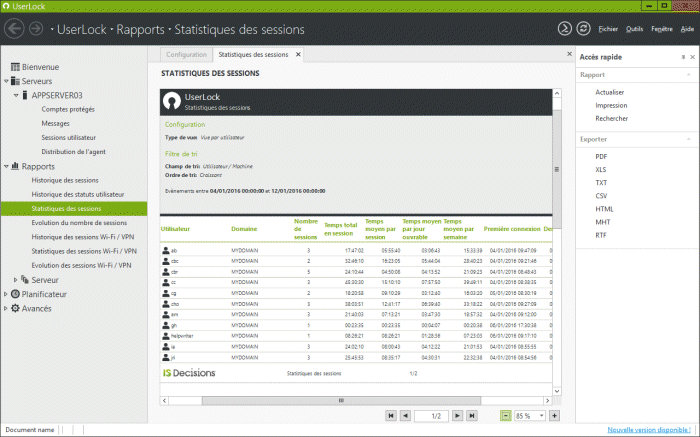
Task: Open Sessions utilisateur in tree
Action: pos(69,137)
